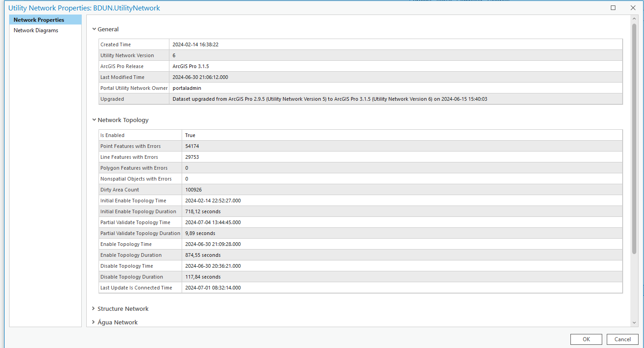Viewport: 644px width, 348px height.
Task: Select Network Properties in the sidebar
Action: 45,20
